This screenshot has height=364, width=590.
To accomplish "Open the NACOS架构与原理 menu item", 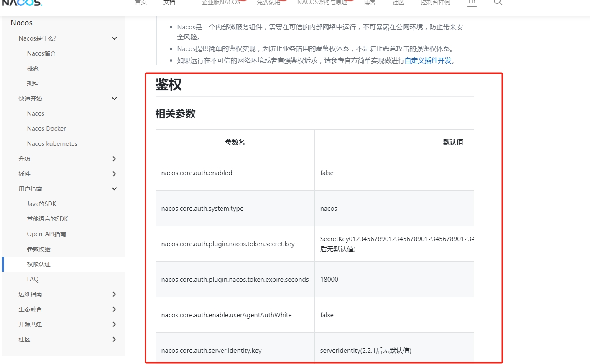I will pyautogui.click(x=322, y=3).
